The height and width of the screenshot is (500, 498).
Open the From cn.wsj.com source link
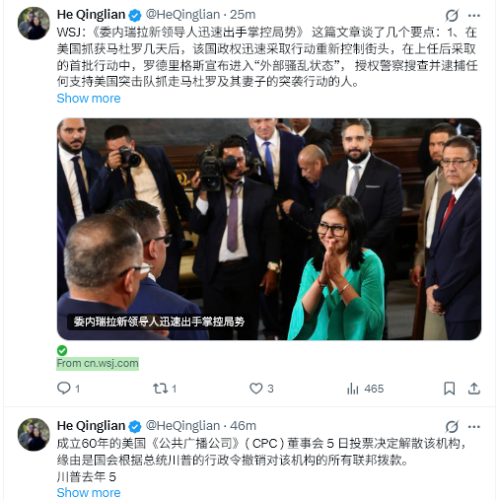[x=97, y=363]
